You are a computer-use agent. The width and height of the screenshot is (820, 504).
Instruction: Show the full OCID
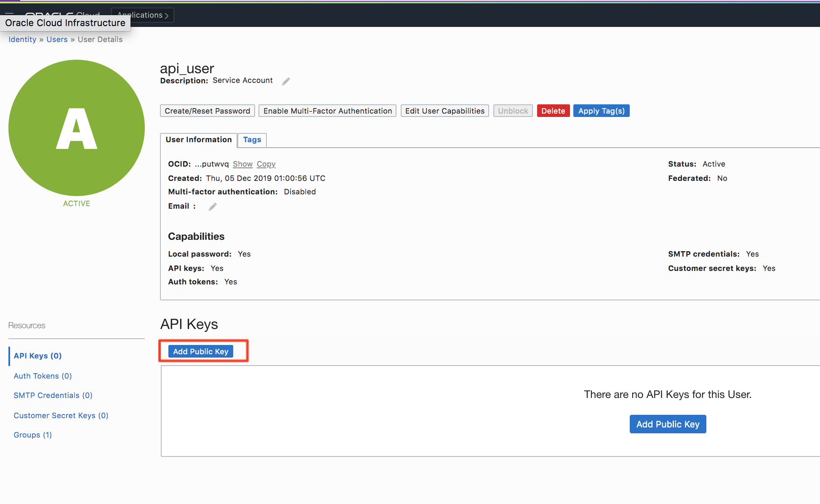click(x=242, y=164)
